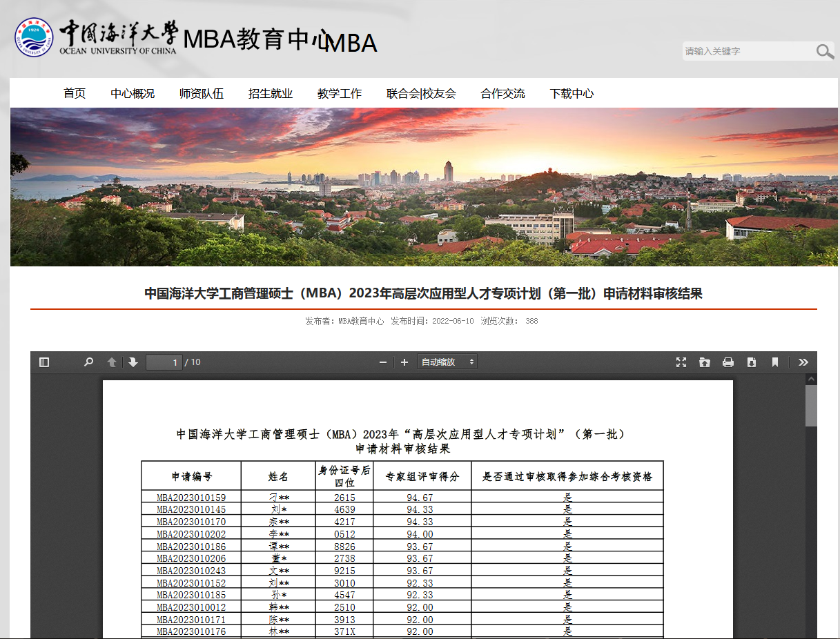Open the PDF find/search tool
840x639 pixels.
tap(88, 362)
